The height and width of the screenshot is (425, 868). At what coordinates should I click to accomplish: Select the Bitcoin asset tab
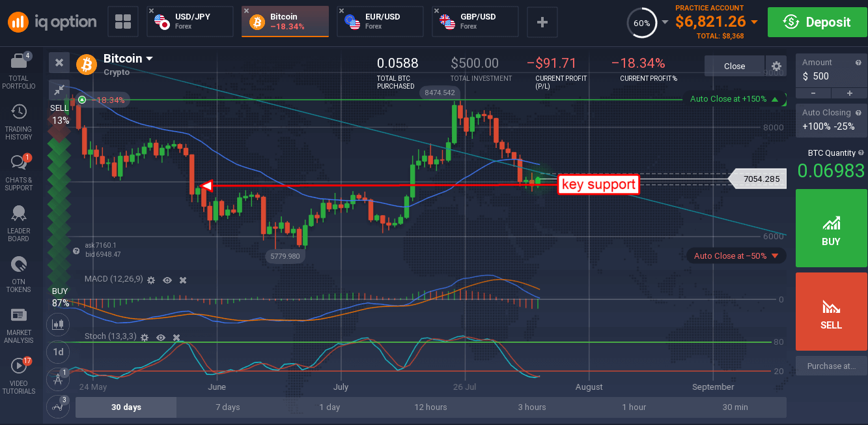(285, 22)
